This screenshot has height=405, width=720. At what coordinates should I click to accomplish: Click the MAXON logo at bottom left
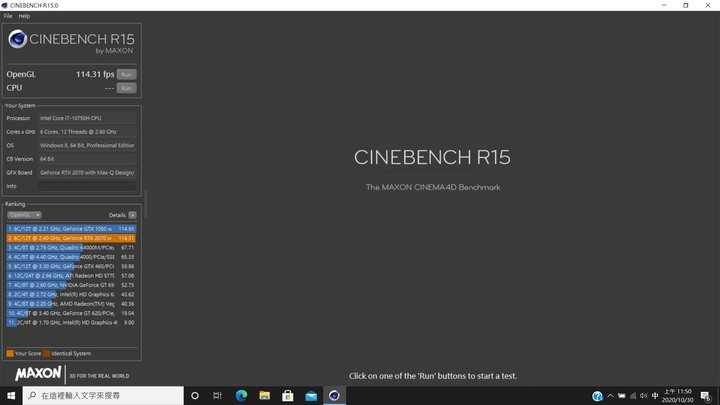point(38,373)
